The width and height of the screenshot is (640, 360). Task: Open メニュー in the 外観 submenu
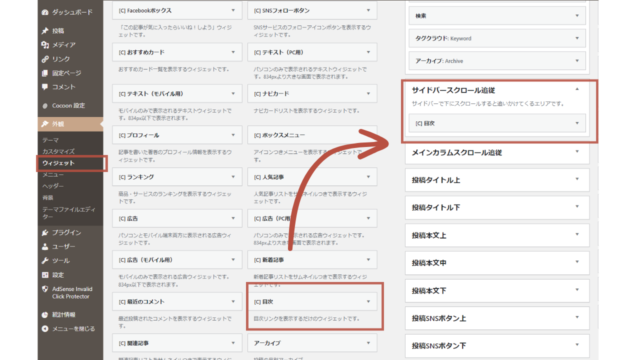(53, 175)
